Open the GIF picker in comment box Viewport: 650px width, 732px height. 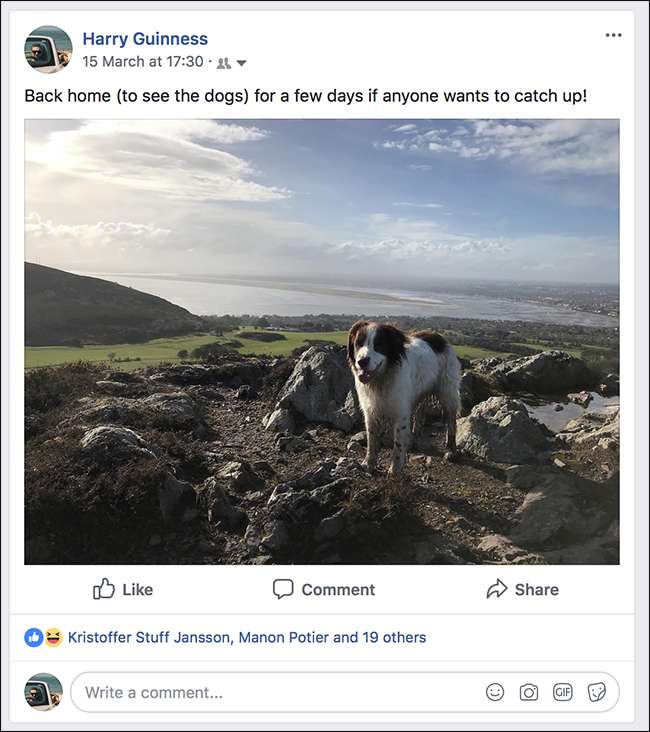[563, 692]
